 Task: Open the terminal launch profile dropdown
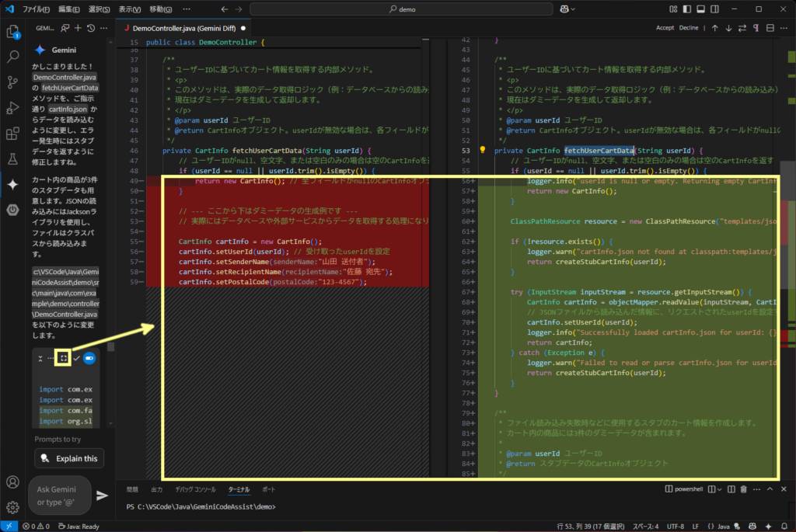719,489
